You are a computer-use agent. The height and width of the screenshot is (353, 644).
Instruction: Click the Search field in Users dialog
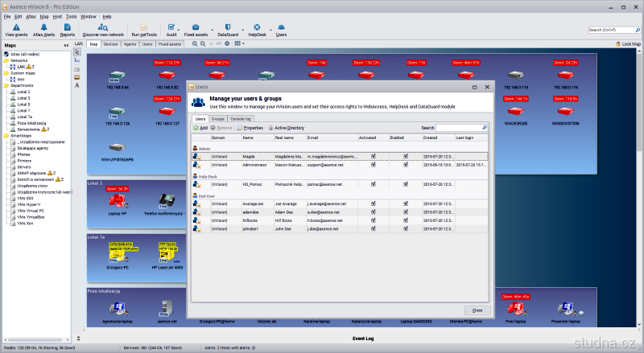(x=459, y=128)
